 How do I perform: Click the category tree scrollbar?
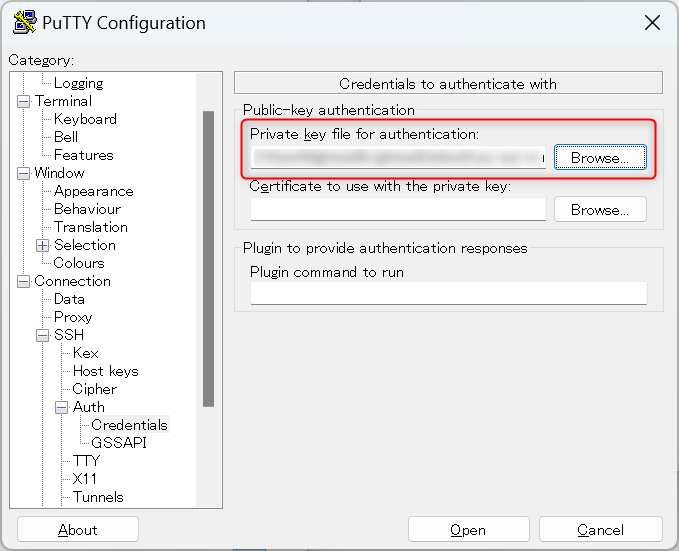pyautogui.click(x=208, y=259)
